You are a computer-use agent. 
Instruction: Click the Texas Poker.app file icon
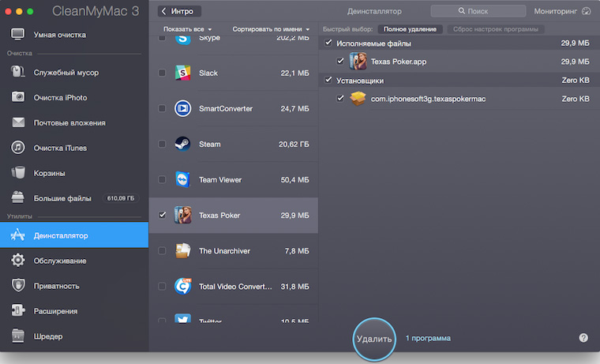[358, 62]
